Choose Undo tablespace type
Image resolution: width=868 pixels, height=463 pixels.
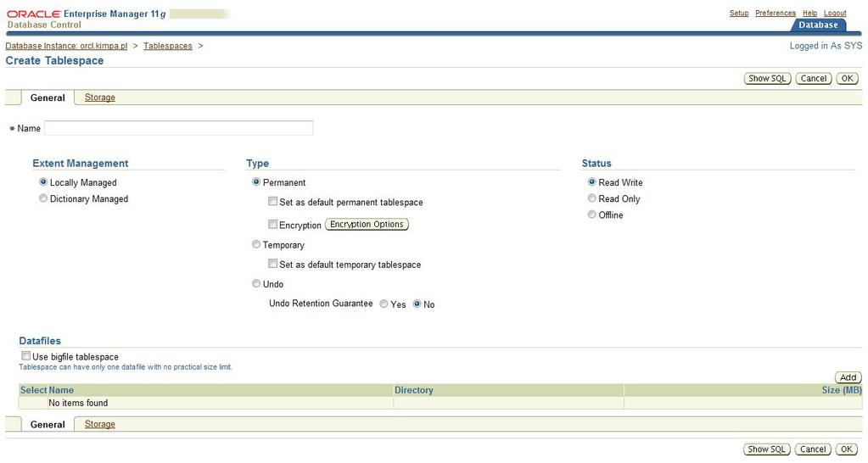click(x=255, y=283)
